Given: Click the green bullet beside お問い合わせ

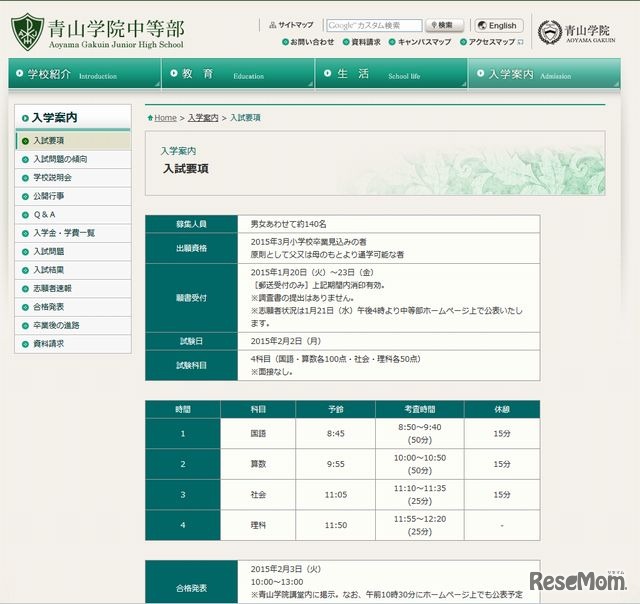Looking at the screenshot, I should point(285,42).
